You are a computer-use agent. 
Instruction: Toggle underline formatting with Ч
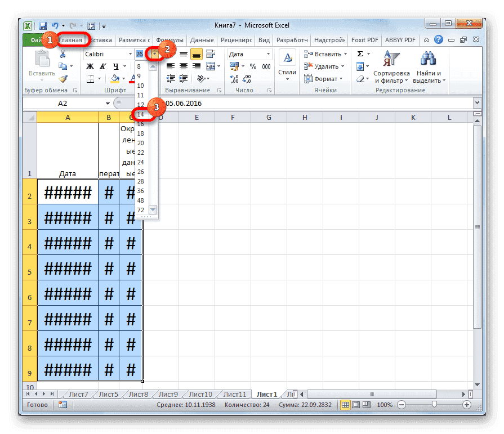point(116,66)
